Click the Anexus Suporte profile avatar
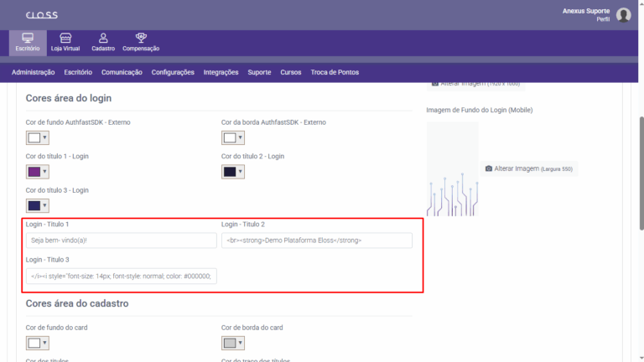This screenshot has width=644, height=362. 623,15
